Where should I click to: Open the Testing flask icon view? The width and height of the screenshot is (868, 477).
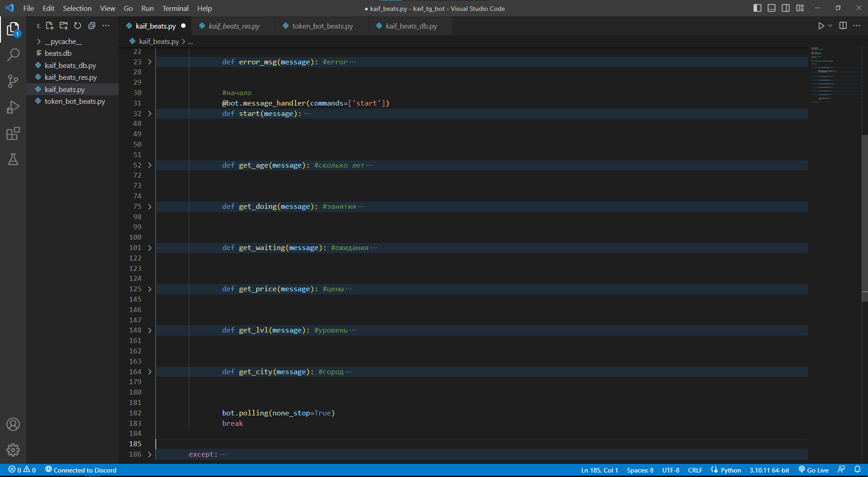click(13, 159)
